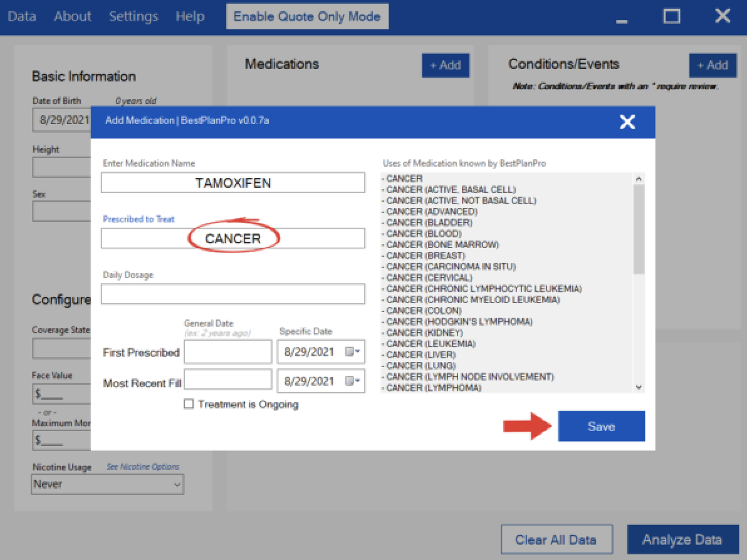Image resolution: width=747 pixels, height=560 pixels.
Task: Open the Settings menu
Action: click(133, 16)
